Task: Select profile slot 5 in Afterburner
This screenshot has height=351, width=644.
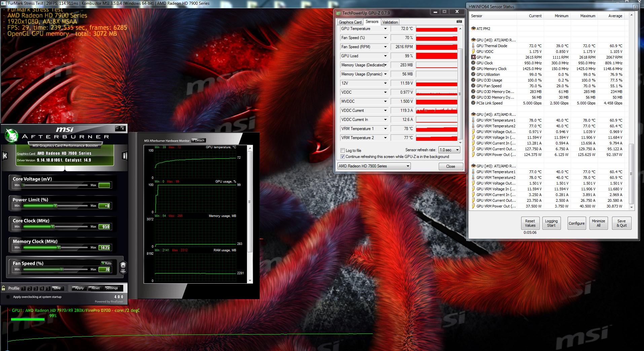Action: point(48,288)
